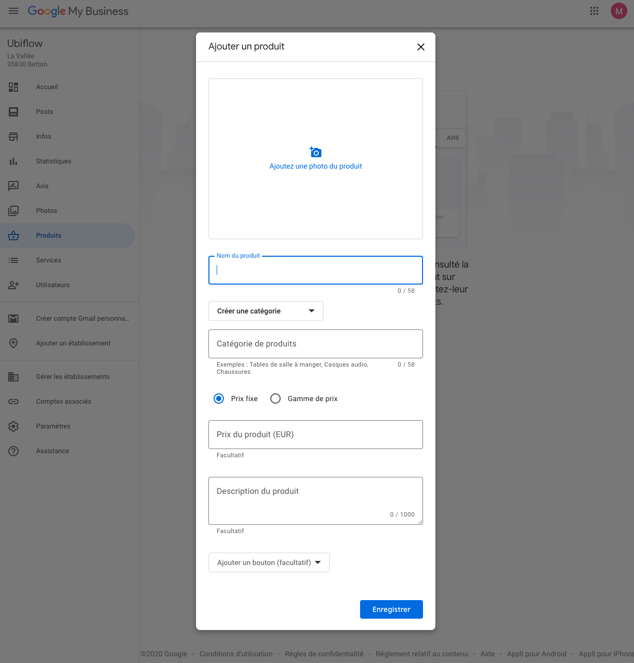Open Règlement relatif au contenu link
The image size is (634, 663).
[422, 654]
